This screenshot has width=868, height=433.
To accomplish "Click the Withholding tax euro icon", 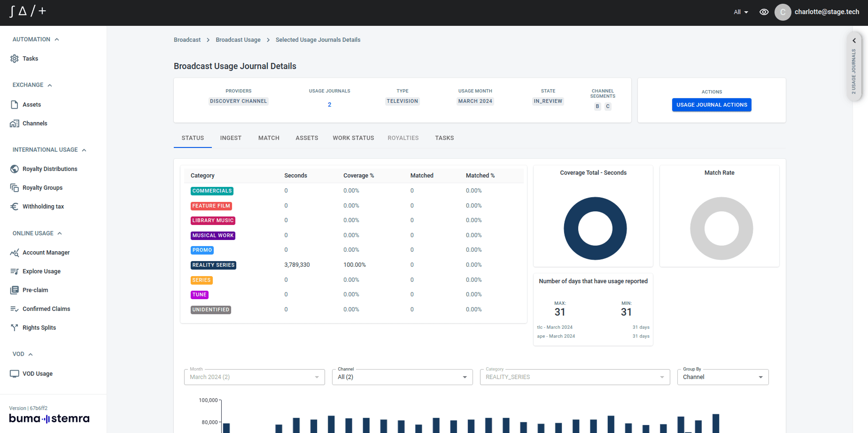I will (15, 207).
